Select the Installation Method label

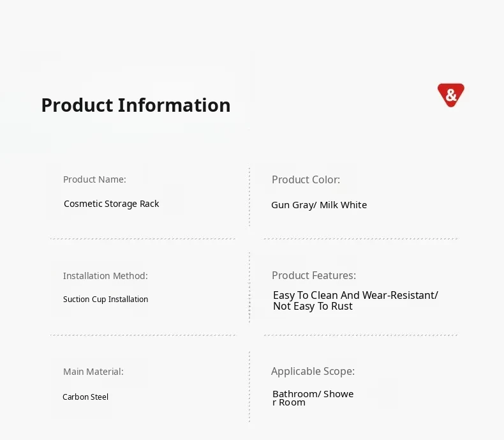[x=105, y=276]
